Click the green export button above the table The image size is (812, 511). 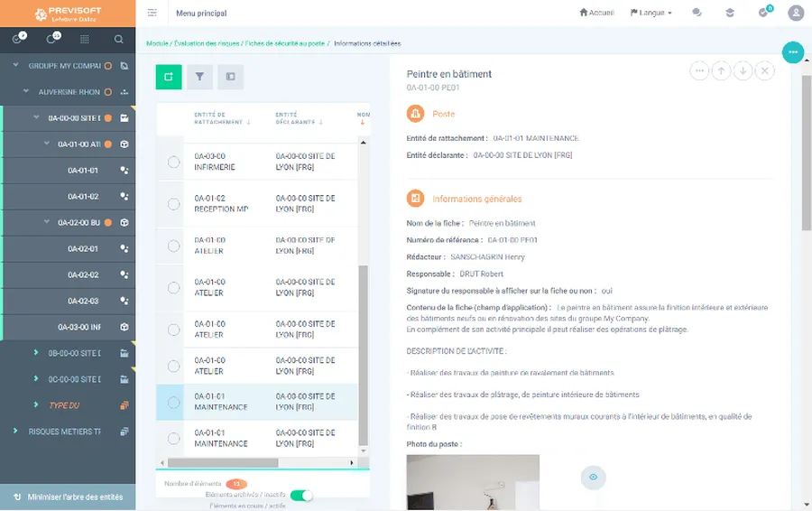point(169,77)
